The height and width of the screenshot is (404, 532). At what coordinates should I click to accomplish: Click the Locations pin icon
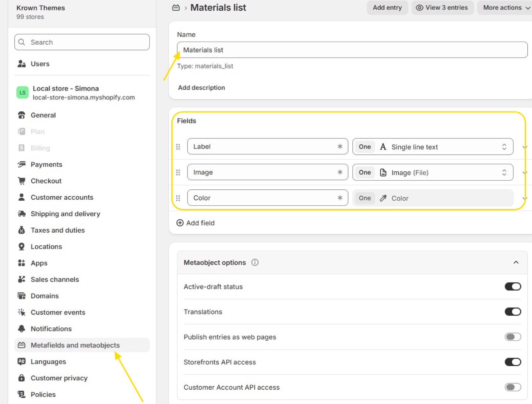[22, 247]
